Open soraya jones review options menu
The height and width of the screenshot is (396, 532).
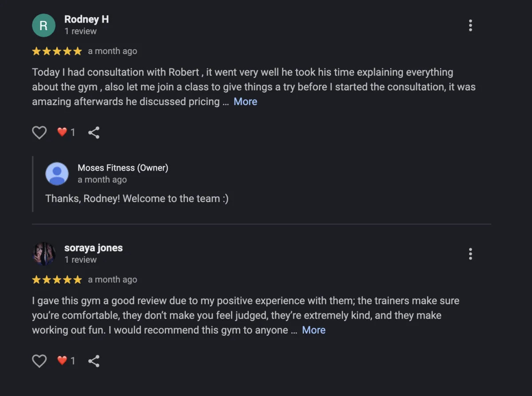[470, 254]
